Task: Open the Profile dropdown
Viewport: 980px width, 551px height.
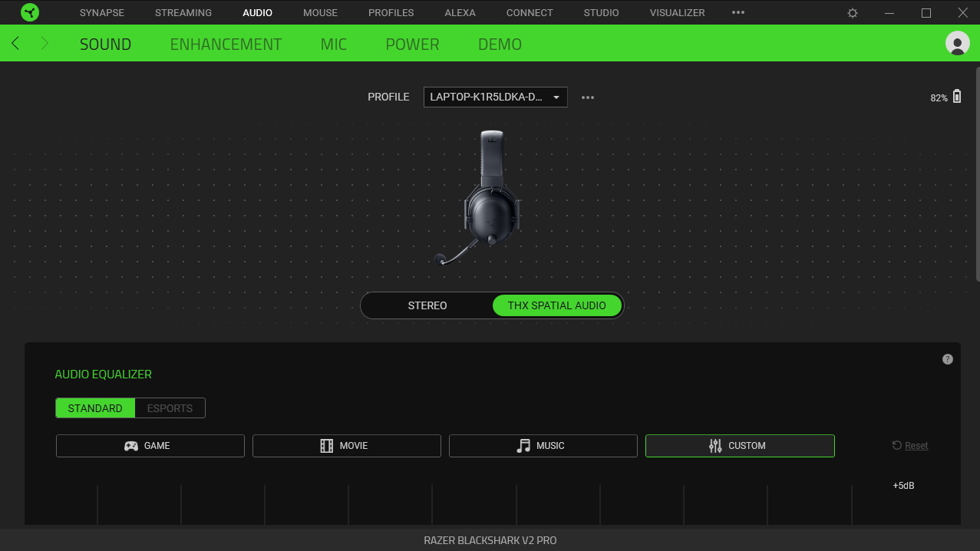Action: coord(496,97)
